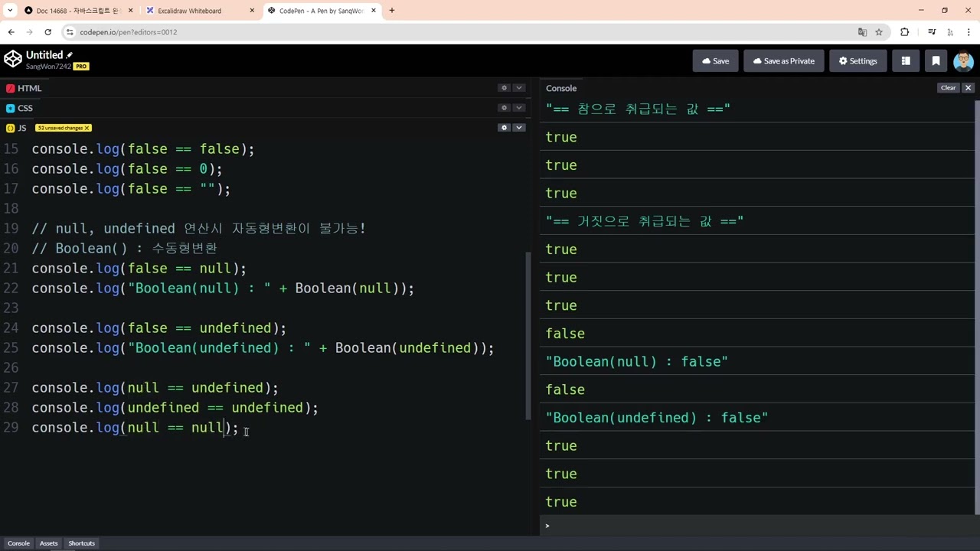Viewport: 980px width, 551px height.
Task: Click comment on line 19 about null, undefined
Action: click(x=199, y=229)
